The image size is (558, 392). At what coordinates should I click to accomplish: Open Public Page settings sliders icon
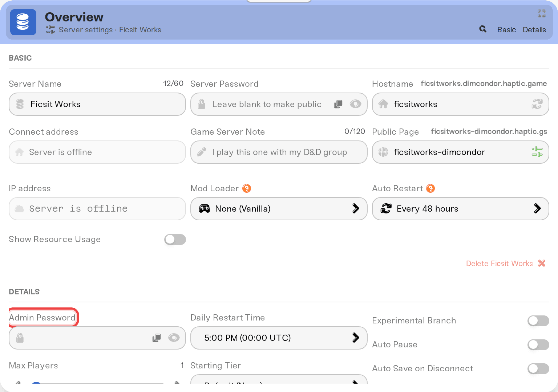(x=537, y=152)
